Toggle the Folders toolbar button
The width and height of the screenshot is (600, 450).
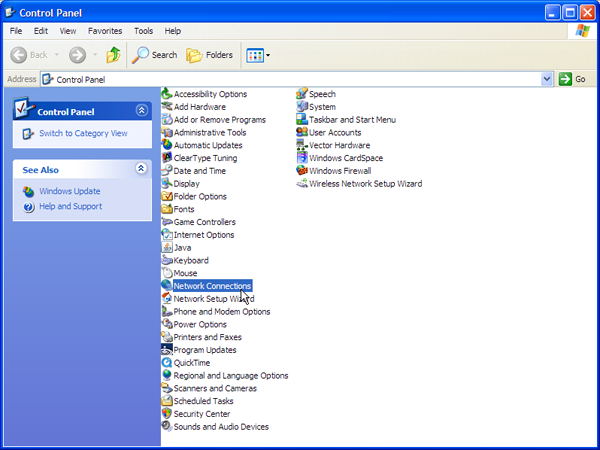coord(209,55)
